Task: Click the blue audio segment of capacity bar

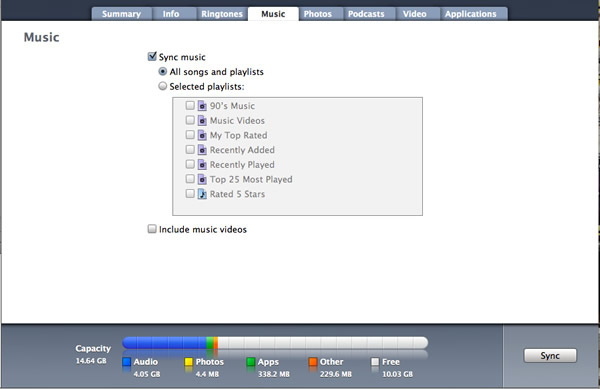Action: tap(165, 343)
